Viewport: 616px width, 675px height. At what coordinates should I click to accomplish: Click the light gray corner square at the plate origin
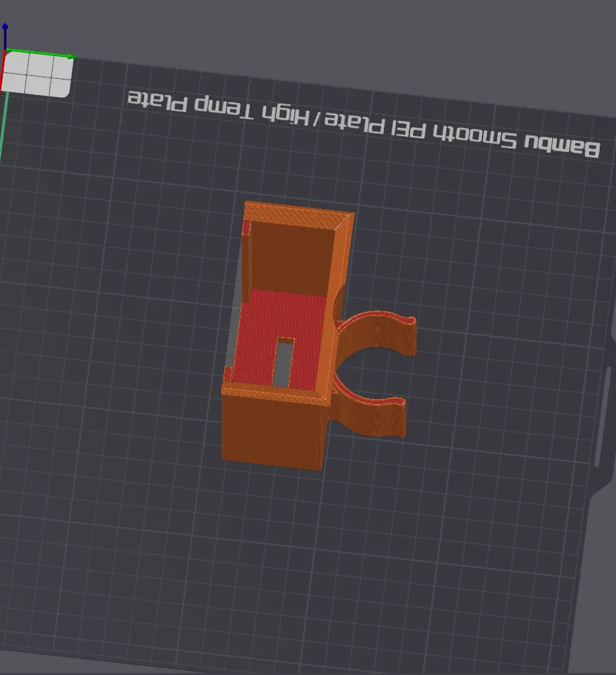pyautogui.click(x=37, y=75)
